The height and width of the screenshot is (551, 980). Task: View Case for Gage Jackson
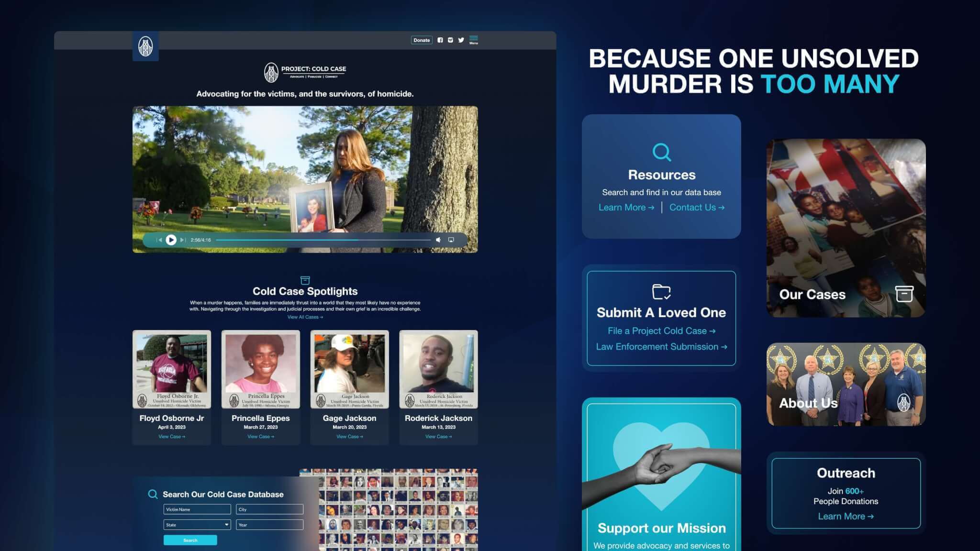point(349,437)
